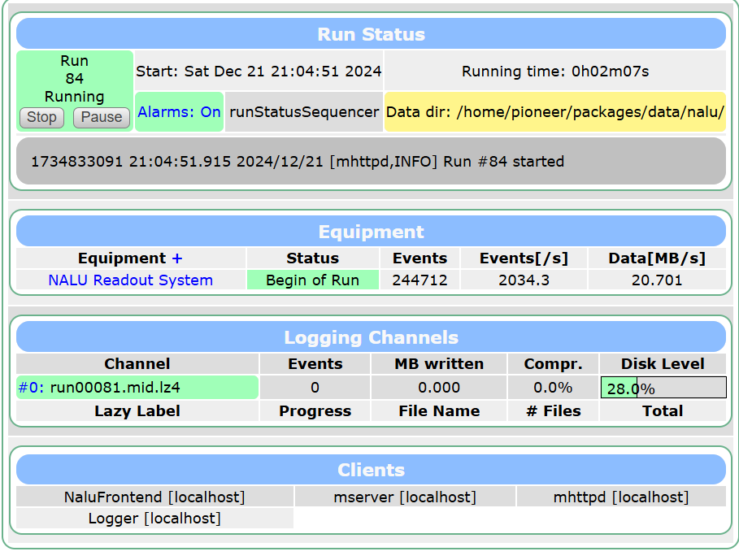This screenshot has width=739, height=560.
Task: Click the Progress column header
Action: pyautogui.click(x=315, y=411)
